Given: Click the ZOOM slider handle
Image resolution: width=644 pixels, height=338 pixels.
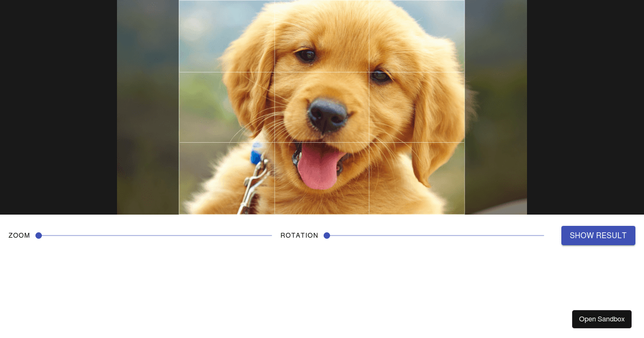Looking at the screenshot, I should [39, 235].
